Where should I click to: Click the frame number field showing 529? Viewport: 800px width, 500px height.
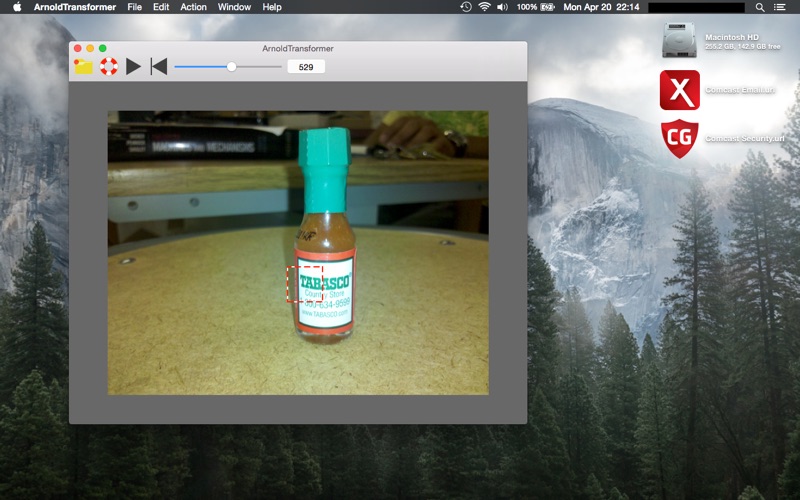[x=306, y=67]
